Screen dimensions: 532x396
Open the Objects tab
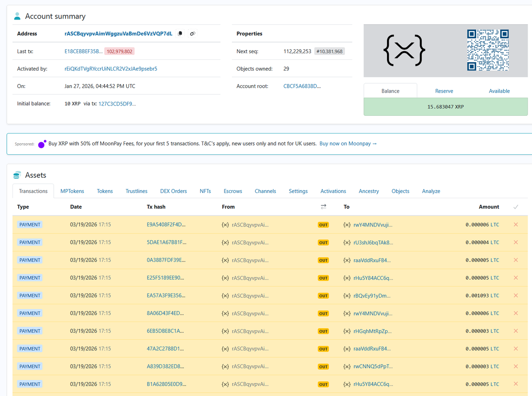(400, 191)
